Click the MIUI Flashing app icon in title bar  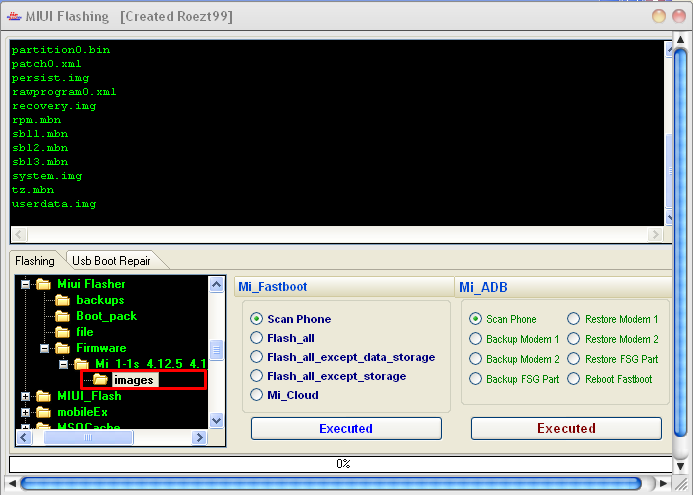click(x=14, y=16)
